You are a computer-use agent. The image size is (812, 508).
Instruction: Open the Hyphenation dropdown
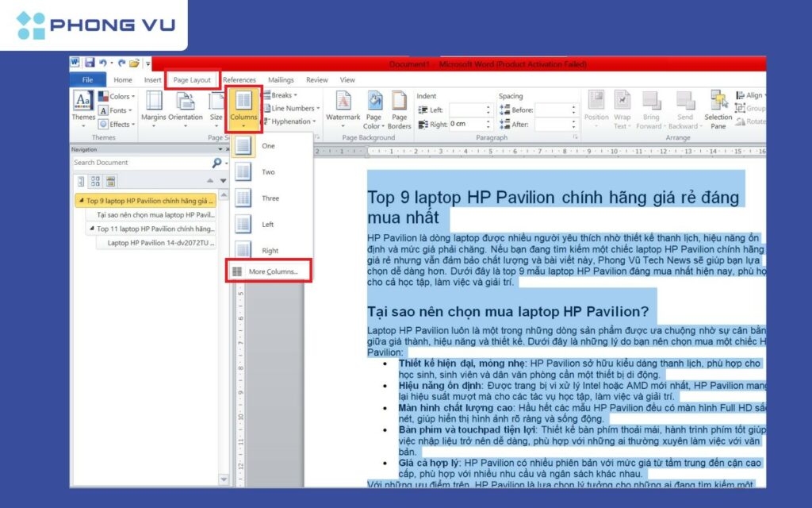tap(290, 121)
